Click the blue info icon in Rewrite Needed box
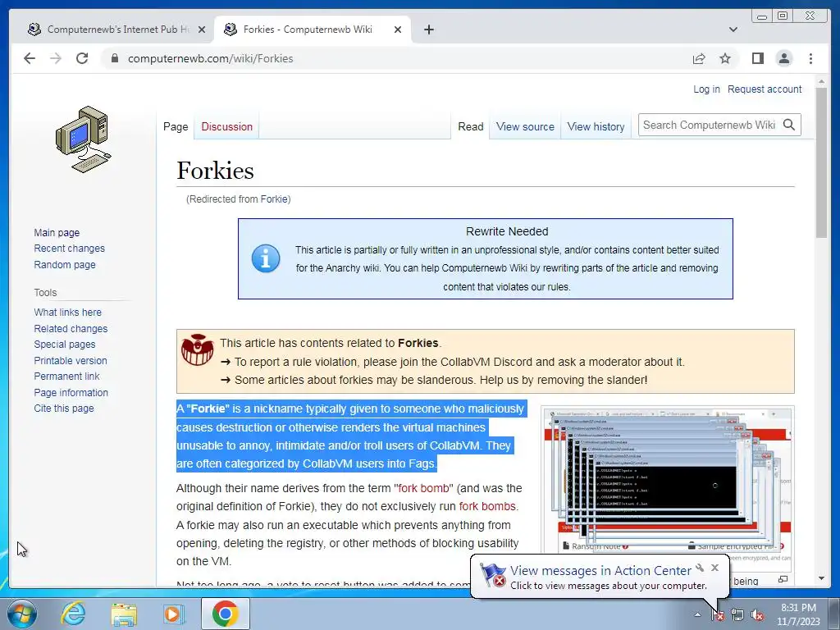This screenshot has width=840, height=630. (266, 258)
